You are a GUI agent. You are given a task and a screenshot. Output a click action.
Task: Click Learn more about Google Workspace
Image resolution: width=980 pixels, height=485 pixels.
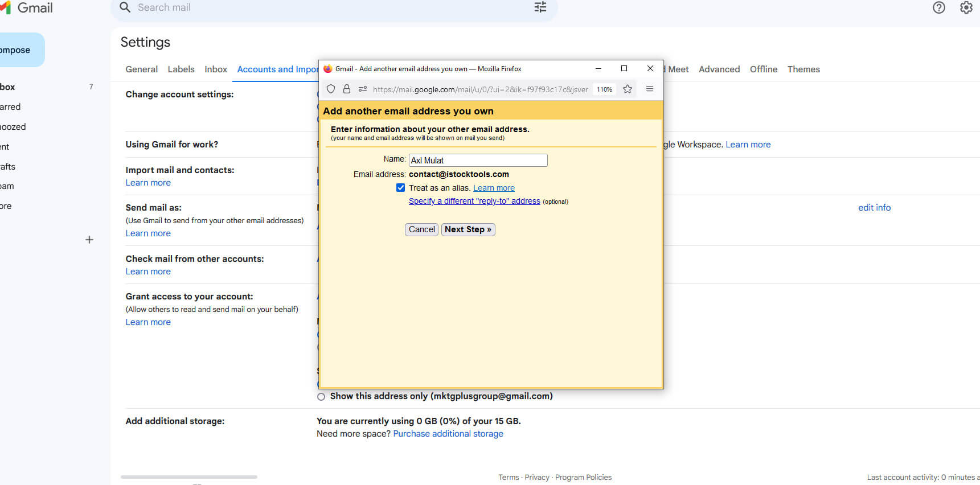coord(748,145)
